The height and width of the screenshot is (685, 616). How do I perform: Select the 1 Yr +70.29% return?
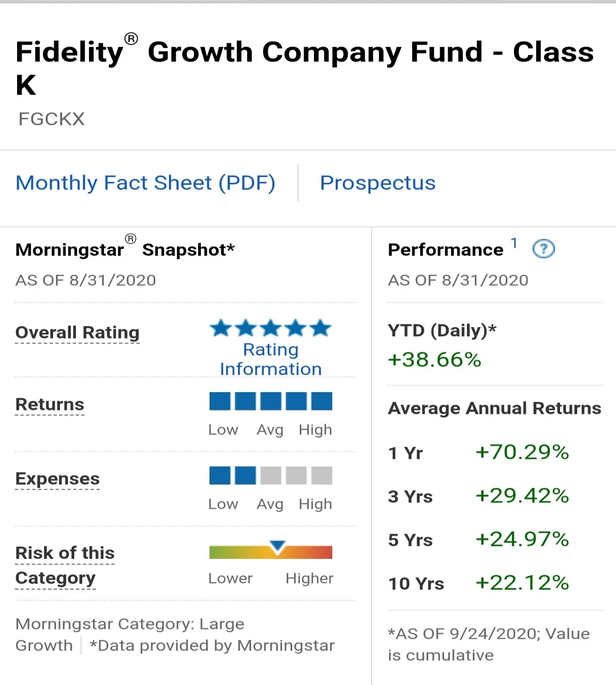click(x=522, y=452)
